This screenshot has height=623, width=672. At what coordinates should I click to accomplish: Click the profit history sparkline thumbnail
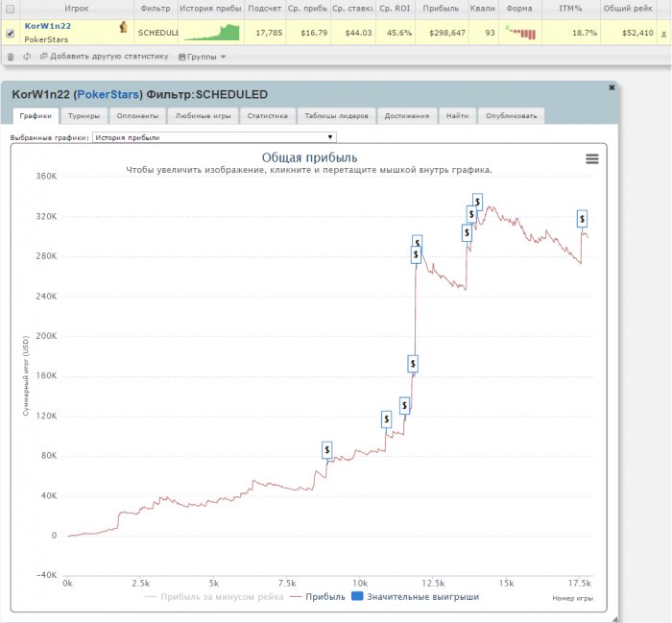tap(211, 33)
